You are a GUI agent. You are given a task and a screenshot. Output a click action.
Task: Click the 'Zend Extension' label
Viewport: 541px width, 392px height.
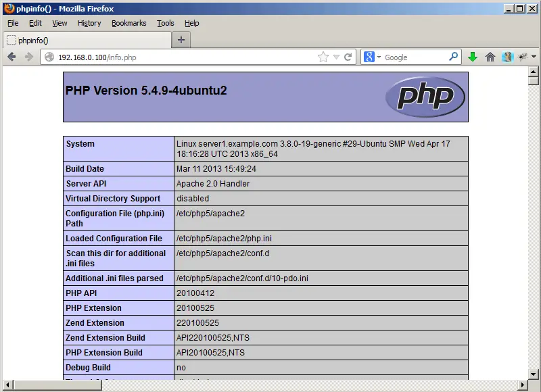[95, 322]
